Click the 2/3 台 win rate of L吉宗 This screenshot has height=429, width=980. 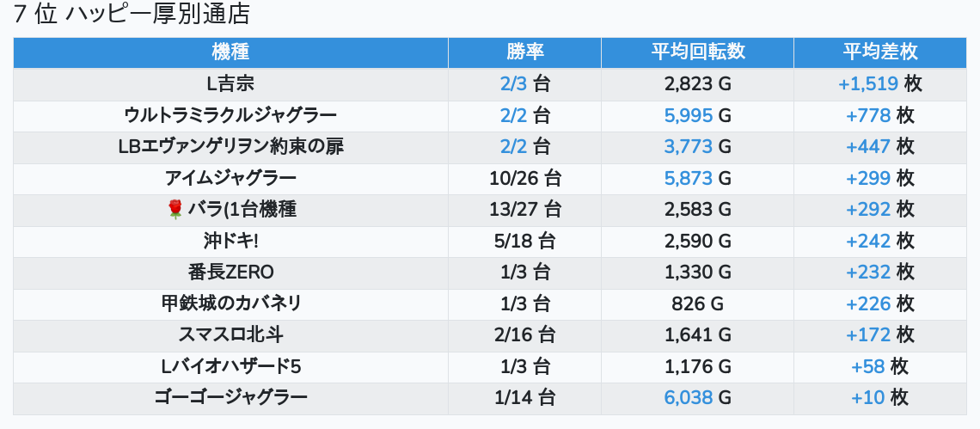pyautogui.click(x=525, y=83)
